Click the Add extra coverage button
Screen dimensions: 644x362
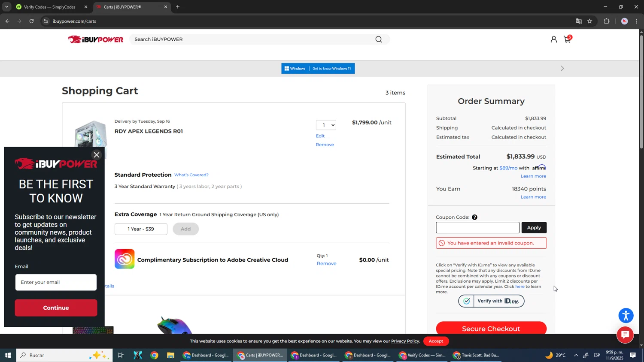point(185,229)
